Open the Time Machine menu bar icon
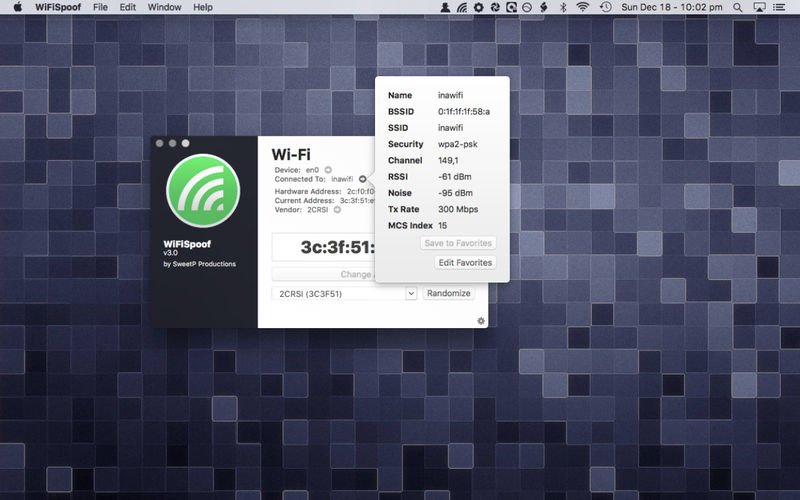The width and height of the screenshot is (800, 500). (606, 7)
